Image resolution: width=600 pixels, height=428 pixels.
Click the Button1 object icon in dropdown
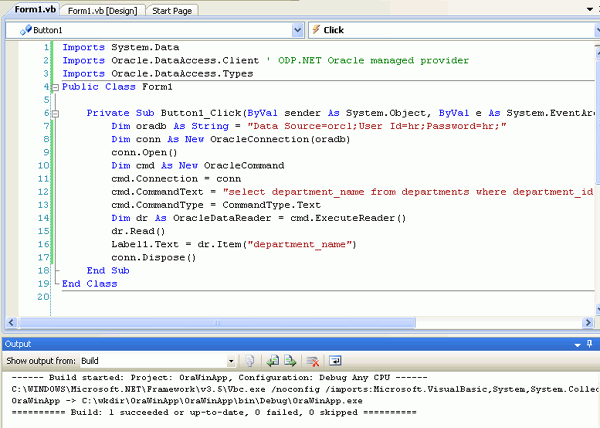click(x=25, y=30)
